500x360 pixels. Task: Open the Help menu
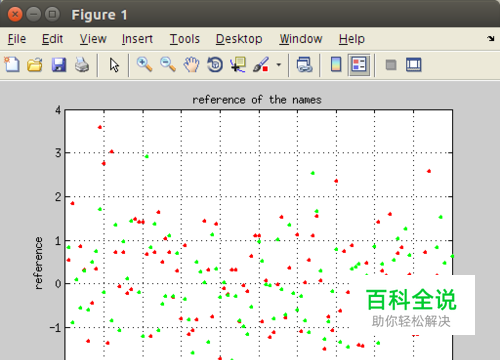pos(352,39)
